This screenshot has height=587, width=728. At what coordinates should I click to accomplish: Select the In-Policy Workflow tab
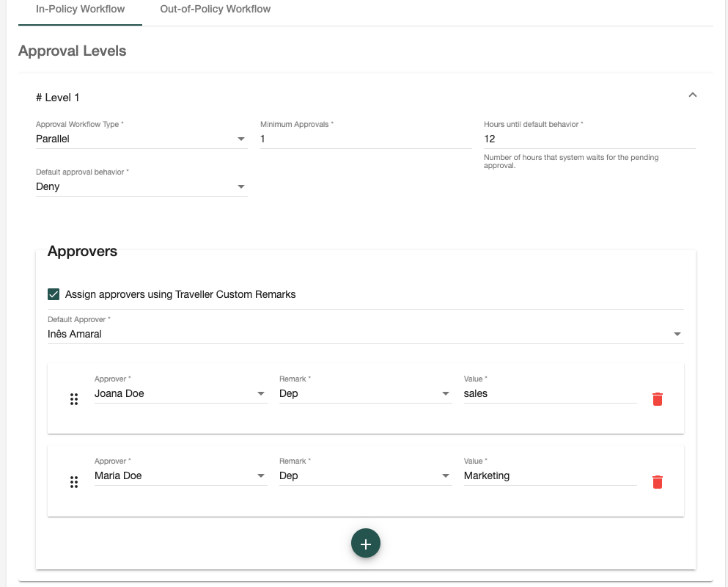pyautogui.click(x=81, y=10)
